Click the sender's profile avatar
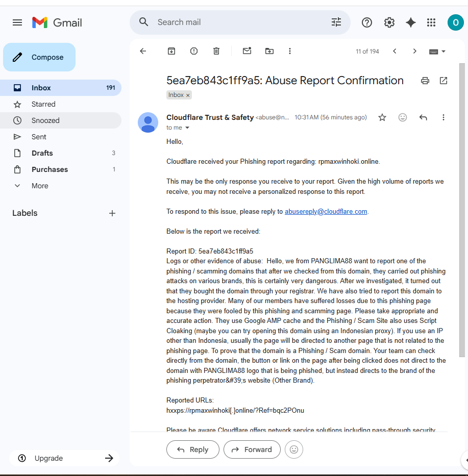 (148, 122)
